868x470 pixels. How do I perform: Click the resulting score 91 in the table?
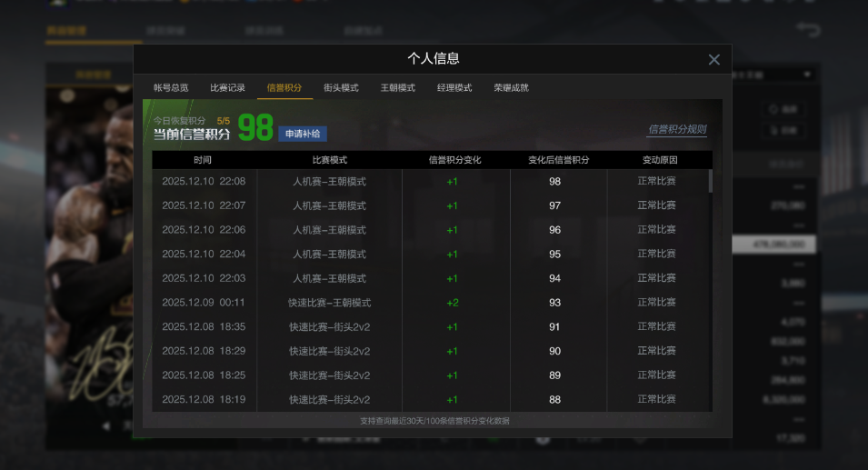pos(554,327)
